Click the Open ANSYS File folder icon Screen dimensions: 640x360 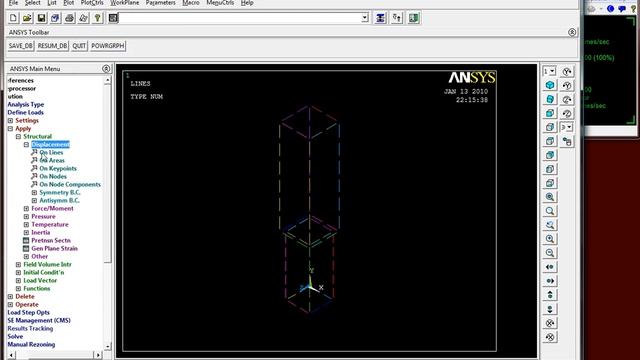pyautogui.click(x=27, y=18)
